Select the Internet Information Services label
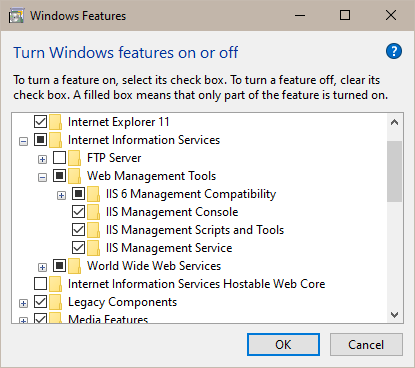 click(144, 140)
